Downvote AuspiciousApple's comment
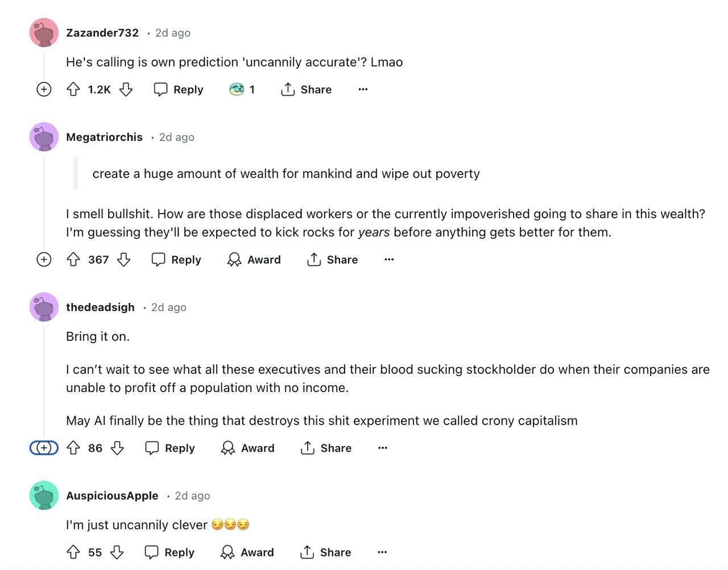 click(x=117, y=552)
